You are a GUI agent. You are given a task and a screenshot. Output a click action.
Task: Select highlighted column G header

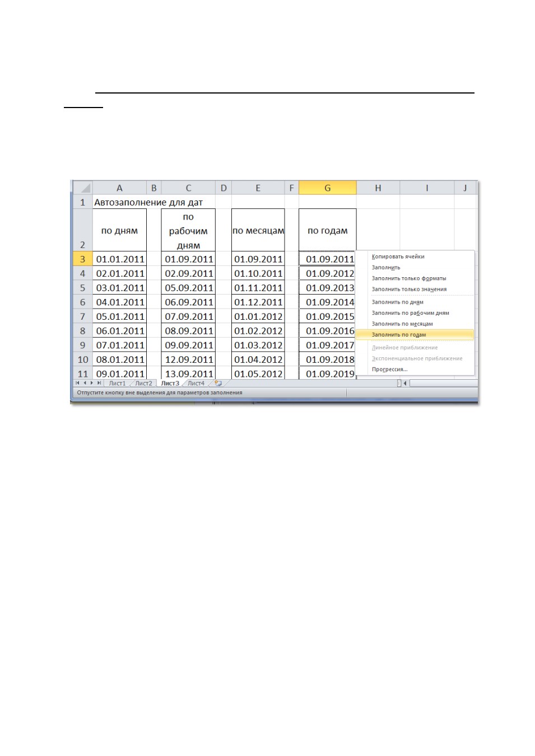coord(328,188)
